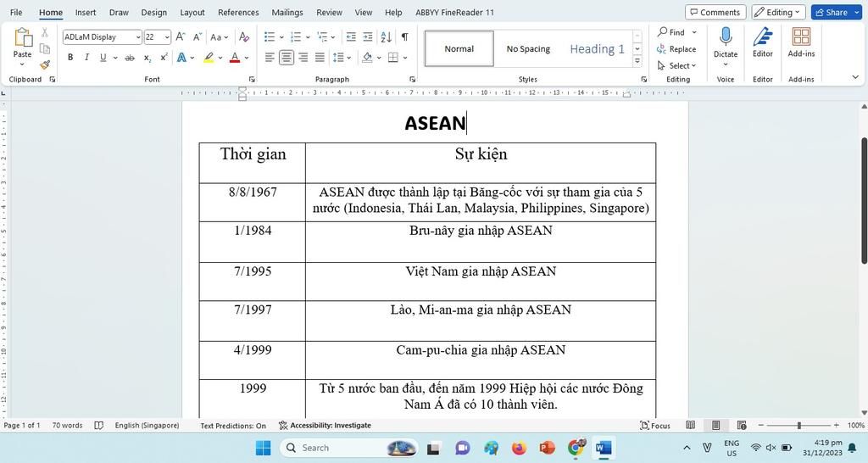Center align the text
Screen dimensions: 868x463
287,58
